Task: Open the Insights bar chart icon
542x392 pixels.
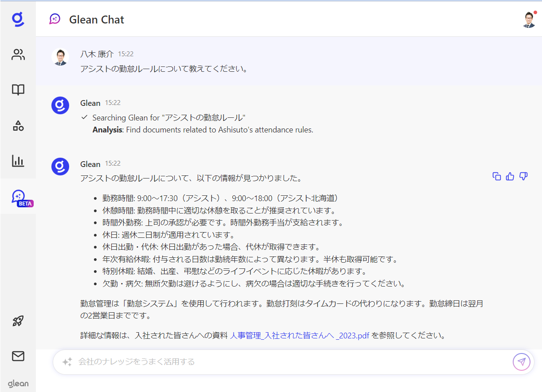Action: 18,161
